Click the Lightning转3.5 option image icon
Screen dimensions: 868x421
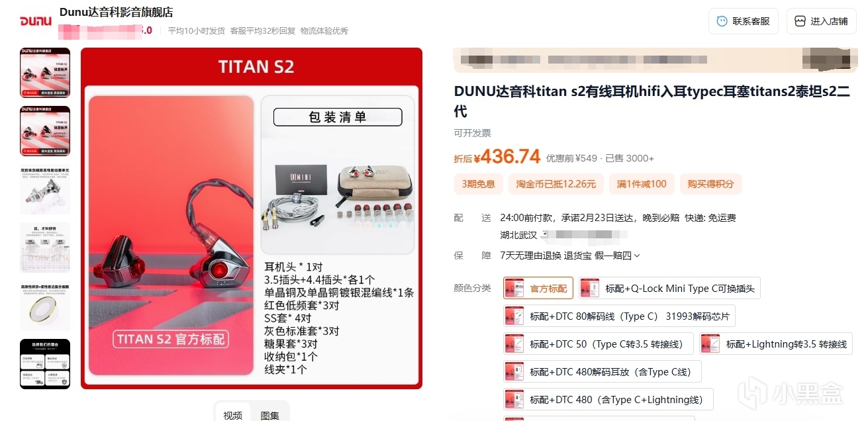(x=710, y=344)
